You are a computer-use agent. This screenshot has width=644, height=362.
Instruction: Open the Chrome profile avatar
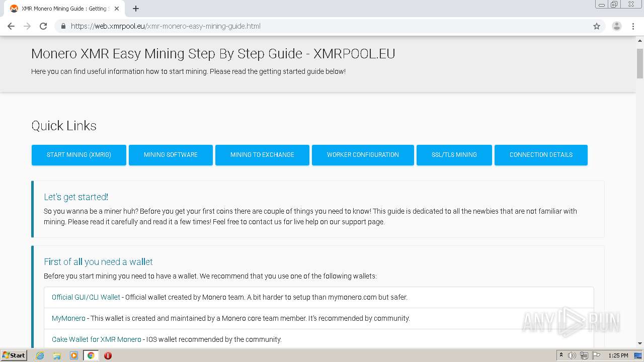click(616, 26)
